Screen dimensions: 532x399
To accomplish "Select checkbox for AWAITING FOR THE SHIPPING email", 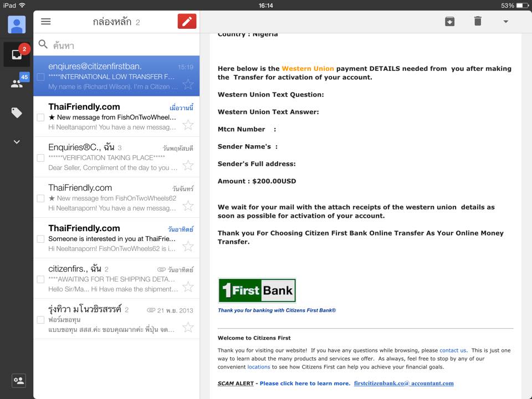I will click(40, 279).
